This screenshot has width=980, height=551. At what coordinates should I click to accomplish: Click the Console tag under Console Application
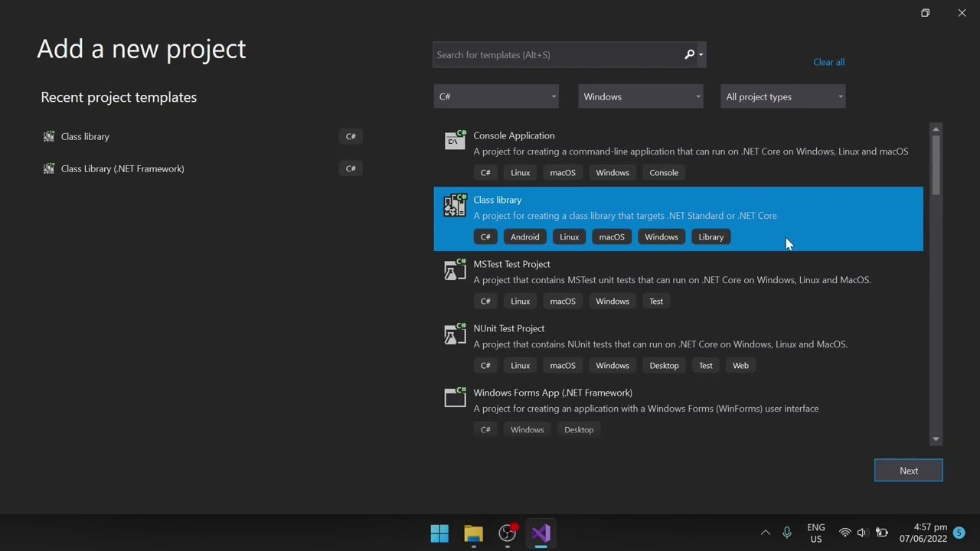pos(664,173)
